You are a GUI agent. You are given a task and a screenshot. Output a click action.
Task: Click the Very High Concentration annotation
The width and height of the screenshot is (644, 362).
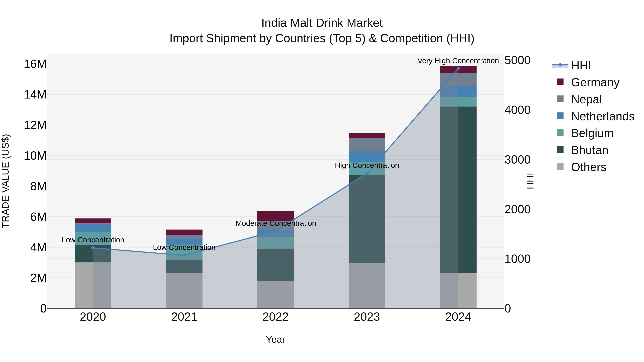pyautogui.click(x=458, y=61)
